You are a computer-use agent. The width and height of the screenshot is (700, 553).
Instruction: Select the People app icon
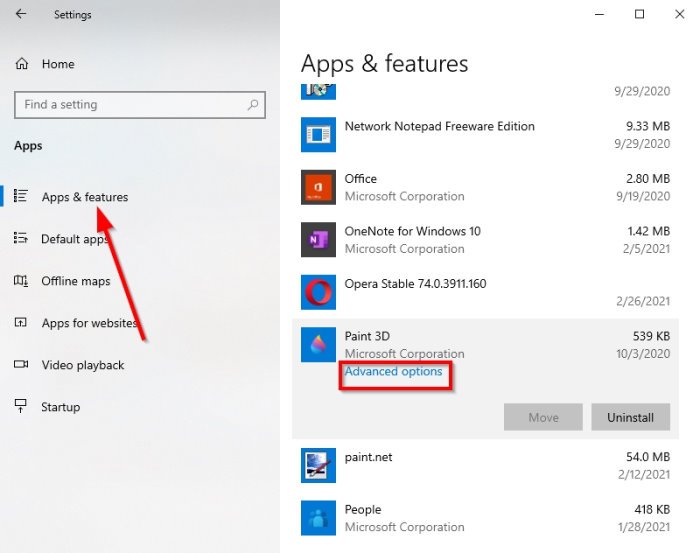pos(318,518)
